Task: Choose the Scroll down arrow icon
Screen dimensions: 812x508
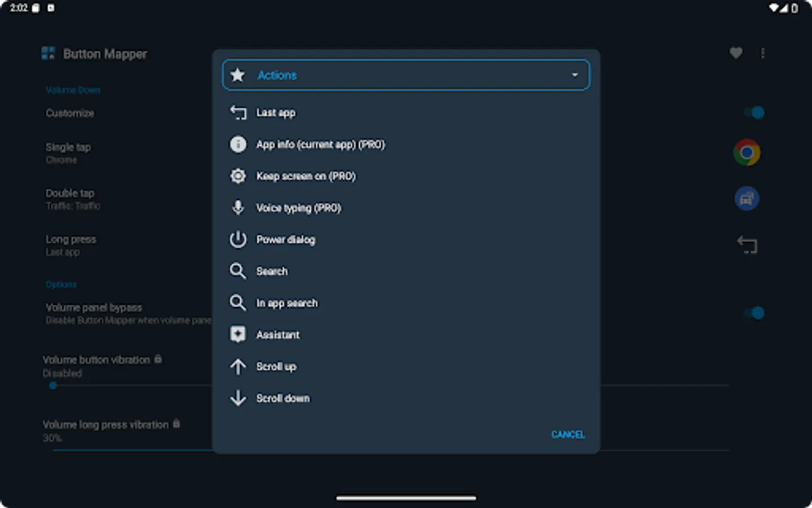Action: pos(238,398)
